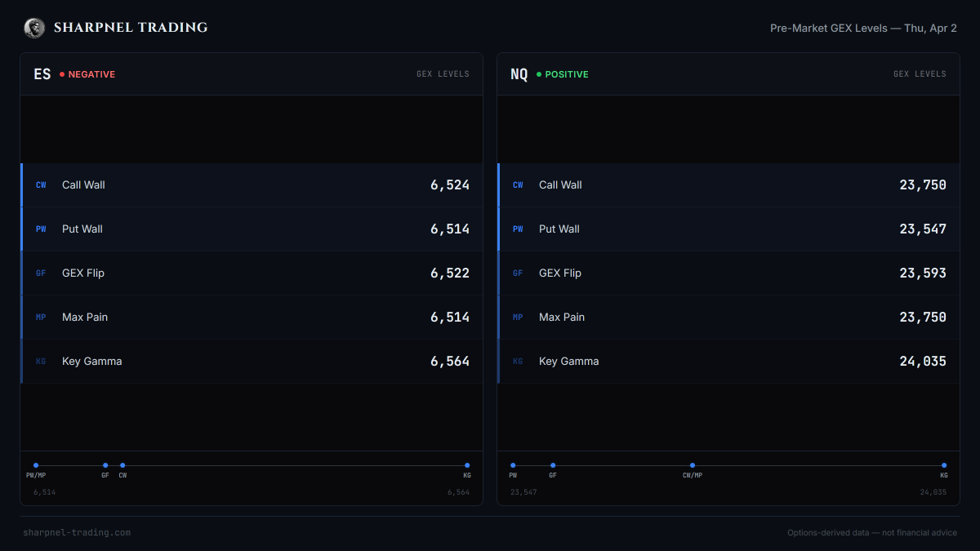Click the NQ Call Wall row value 23,750
Viewport: 980px width, 551px height.
[923, 185]
